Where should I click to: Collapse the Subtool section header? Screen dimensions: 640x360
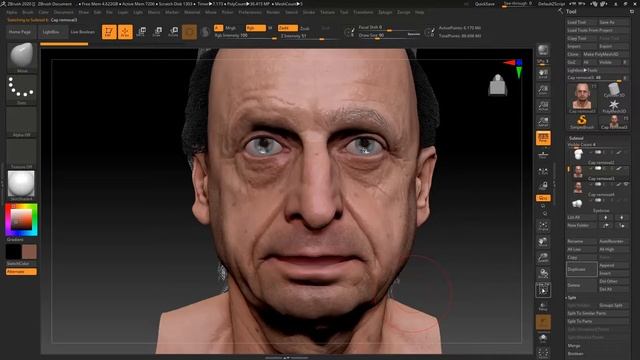click(x=576, y=138)
